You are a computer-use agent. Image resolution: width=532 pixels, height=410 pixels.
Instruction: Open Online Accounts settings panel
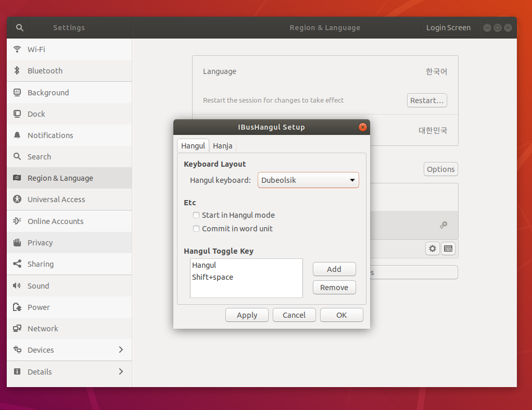(69, 221)
